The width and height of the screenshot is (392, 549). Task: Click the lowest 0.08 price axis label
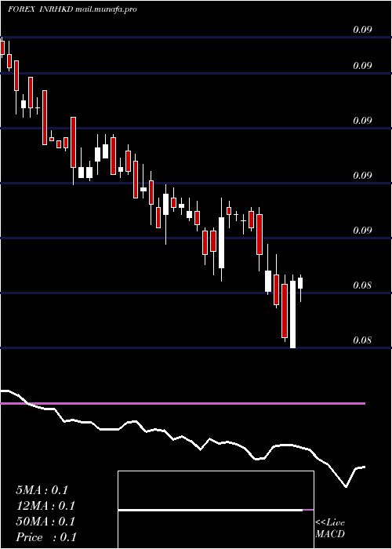(x=362, y=340)
